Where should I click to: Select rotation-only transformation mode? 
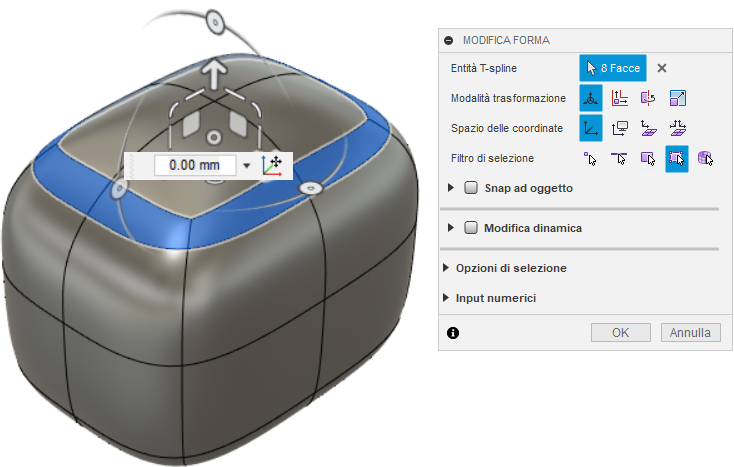point(648,98)
